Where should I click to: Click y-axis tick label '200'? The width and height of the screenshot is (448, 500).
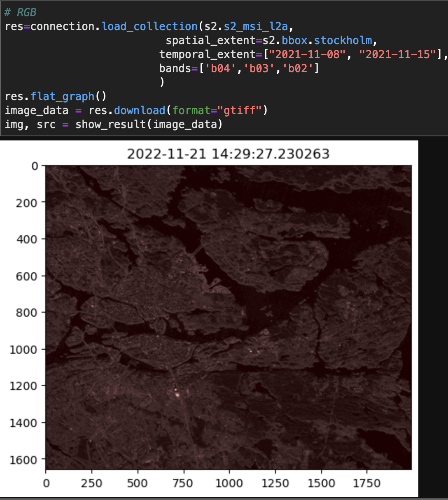point(27,203)
